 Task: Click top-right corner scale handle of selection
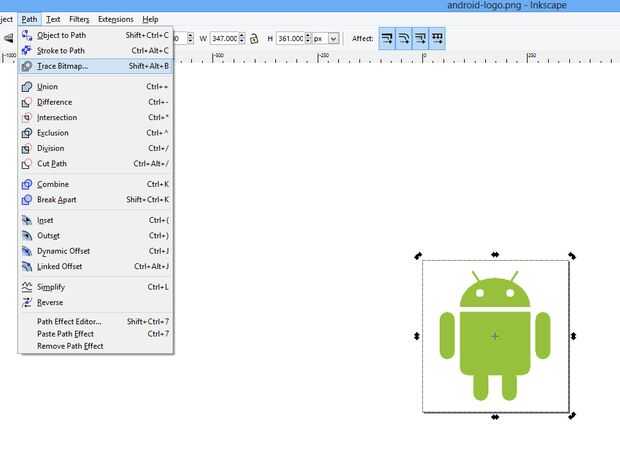coord(572,256)
